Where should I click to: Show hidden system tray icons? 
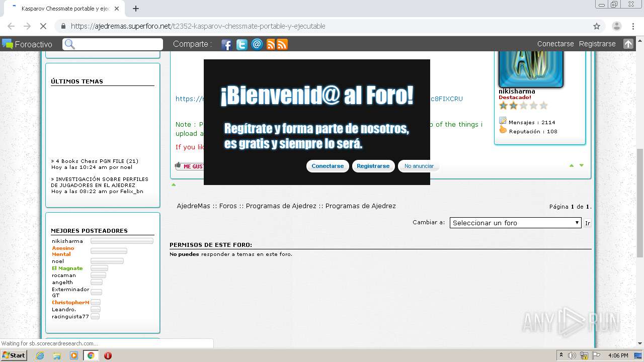562,355
